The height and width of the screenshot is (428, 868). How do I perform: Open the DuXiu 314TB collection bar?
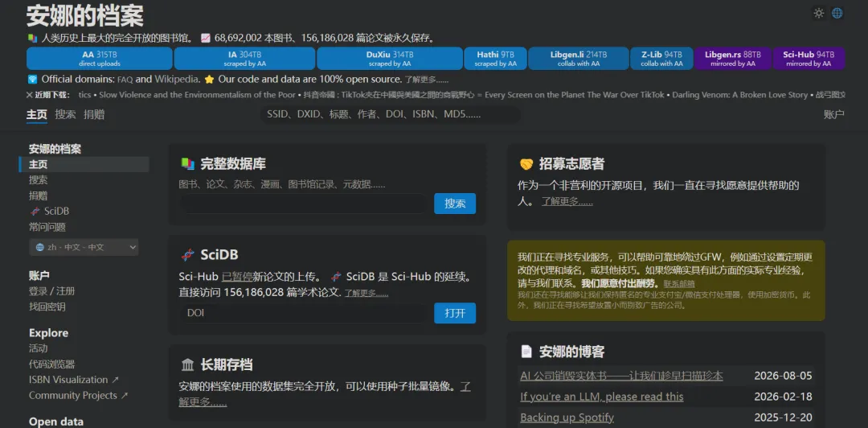tap(390, 59)
